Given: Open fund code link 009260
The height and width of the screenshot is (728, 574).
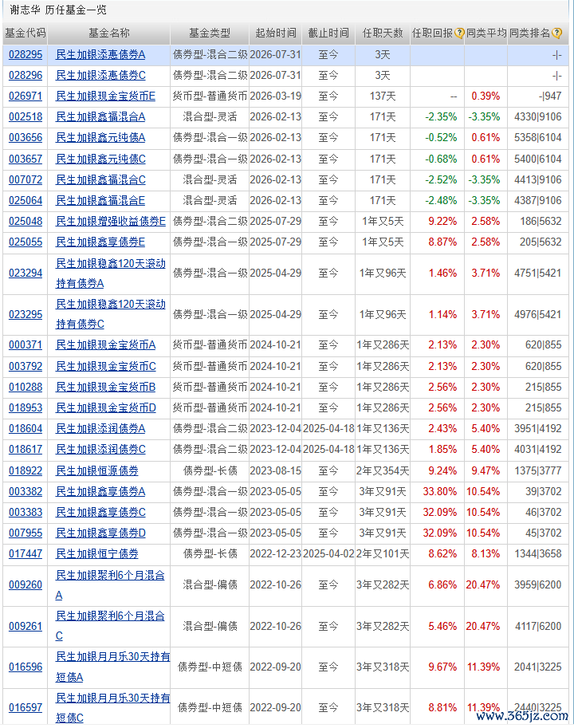Looking at the screenshot, I should [x=26, y=585].
